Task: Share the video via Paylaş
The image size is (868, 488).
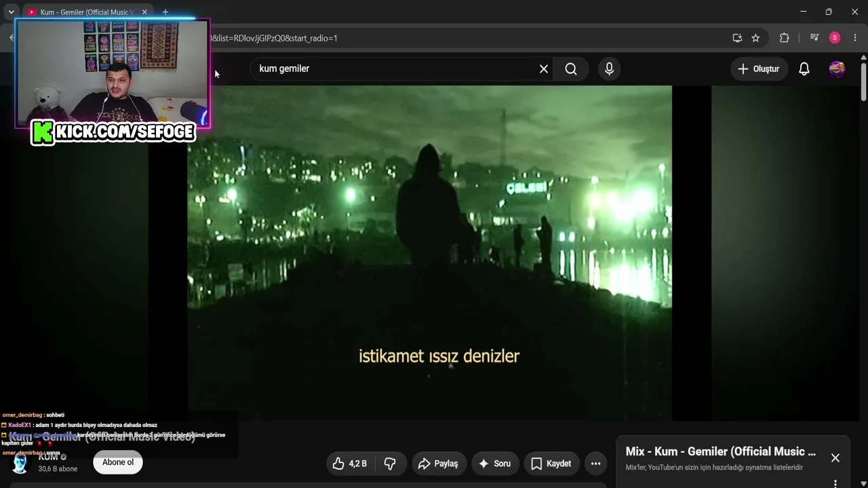Action: coord(439,464)
